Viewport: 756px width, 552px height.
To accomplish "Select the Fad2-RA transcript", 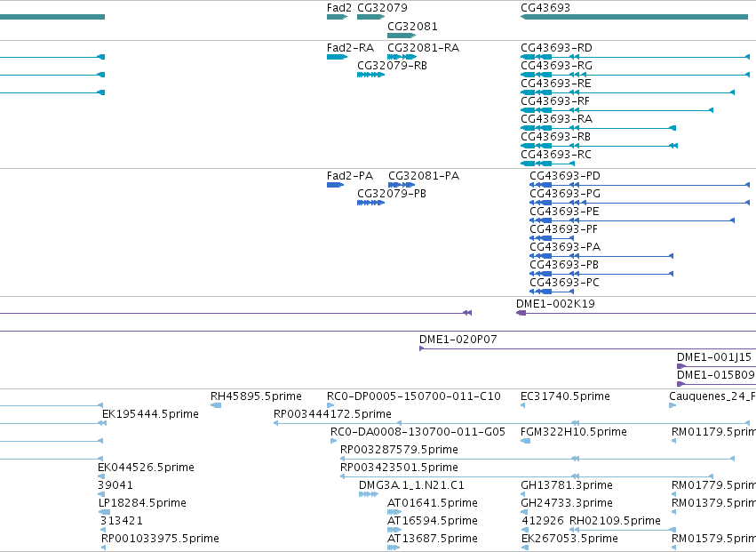I will tap(350, 48).
